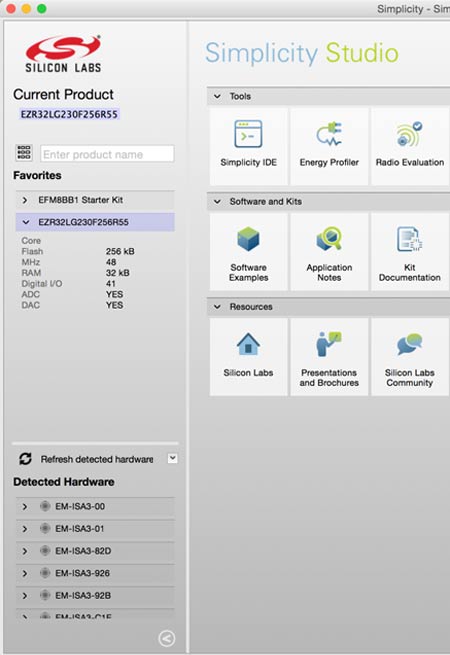Click the EM-ISA3-82D device icon
The image size is (450, 655).
coord(45,551)
